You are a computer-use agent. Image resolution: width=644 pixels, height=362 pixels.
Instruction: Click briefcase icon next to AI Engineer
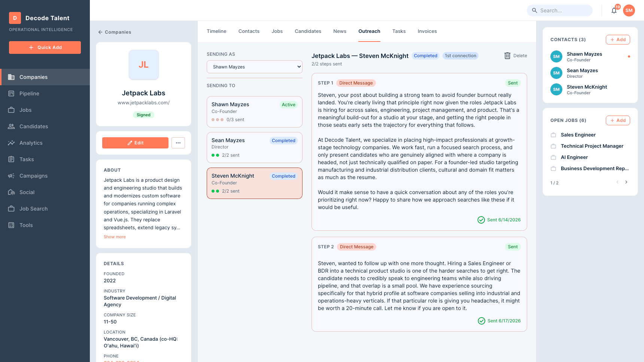[553, 157]
